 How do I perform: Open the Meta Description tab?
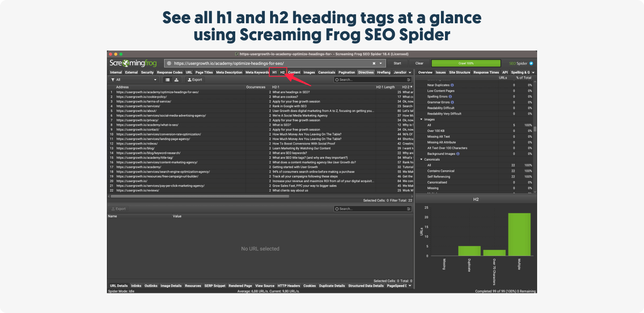click(229, 72)
